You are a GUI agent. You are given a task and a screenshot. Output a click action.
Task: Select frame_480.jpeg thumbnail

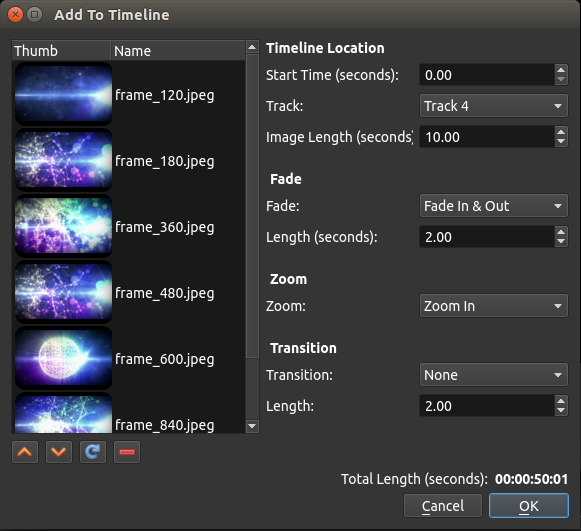[63, 292]
